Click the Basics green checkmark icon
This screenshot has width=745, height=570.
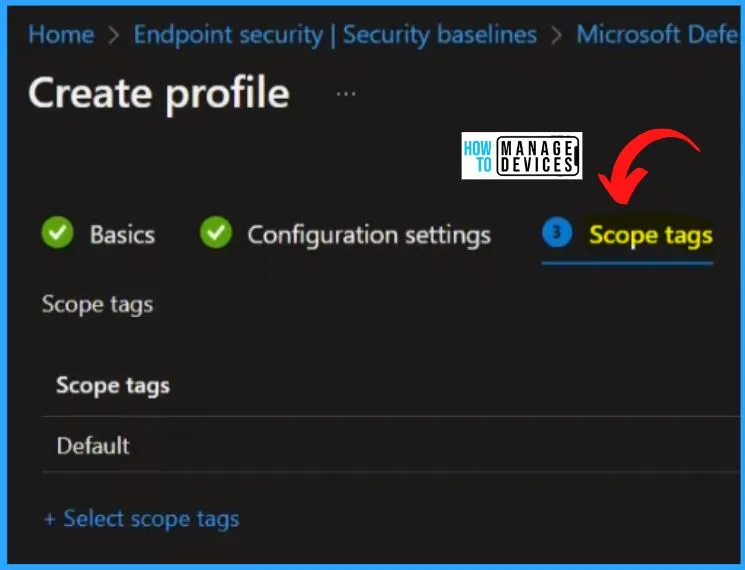click(x=57, y=233)
